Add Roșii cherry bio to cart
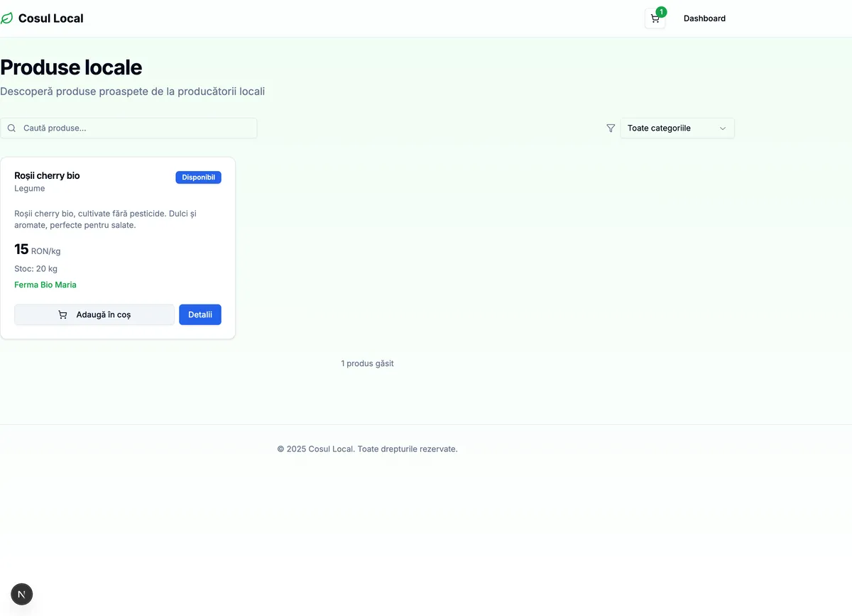 94,315
